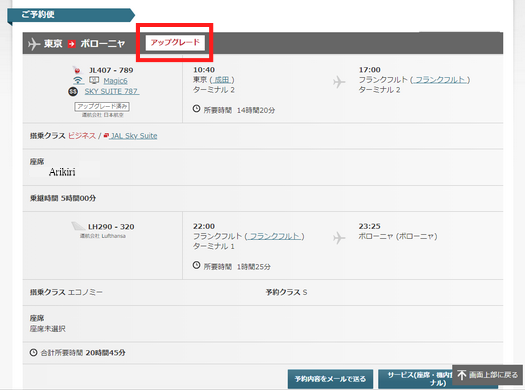Click the 座席未選択 text
Image resolution: width=525 pixels, height=390 pixels.
click(48, 329)
